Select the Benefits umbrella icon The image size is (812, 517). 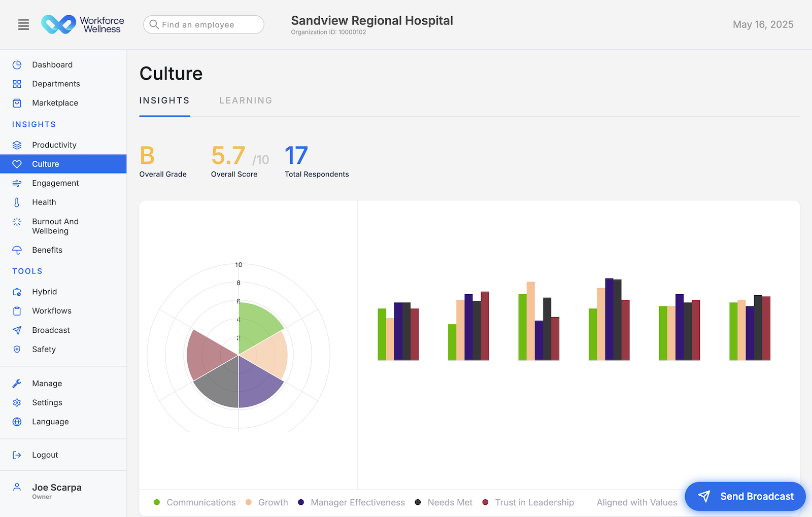[17, 250]
